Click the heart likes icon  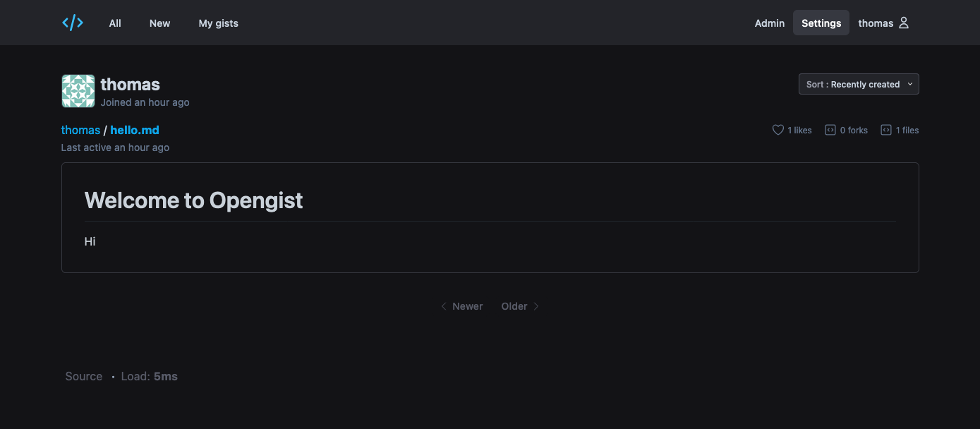coord(778,130)
